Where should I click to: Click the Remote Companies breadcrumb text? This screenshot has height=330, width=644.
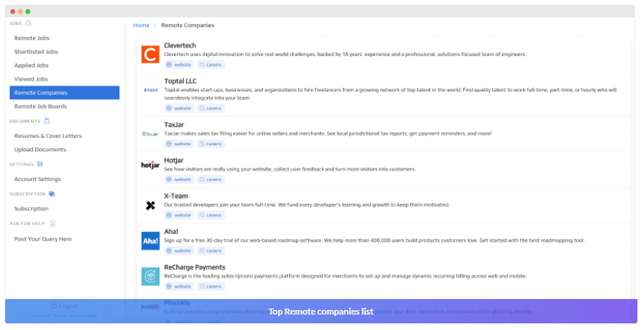pyautogui.click(x=187, y=25)
